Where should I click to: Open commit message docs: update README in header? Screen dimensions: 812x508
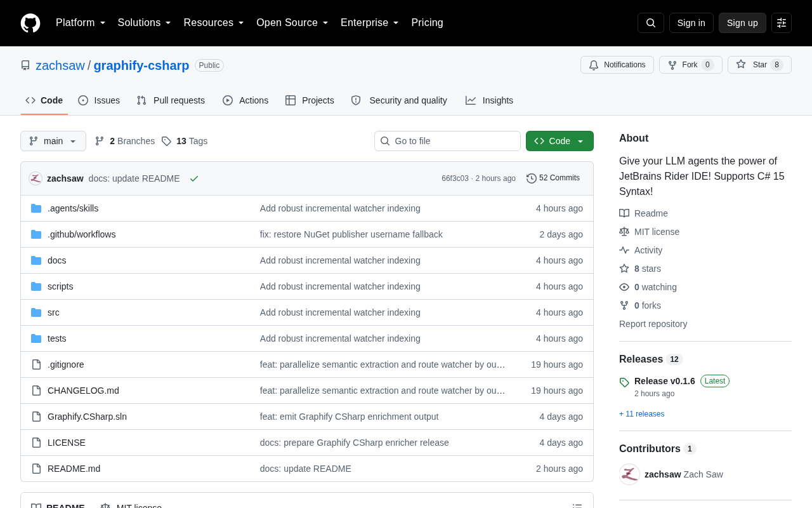coord(134,178)
